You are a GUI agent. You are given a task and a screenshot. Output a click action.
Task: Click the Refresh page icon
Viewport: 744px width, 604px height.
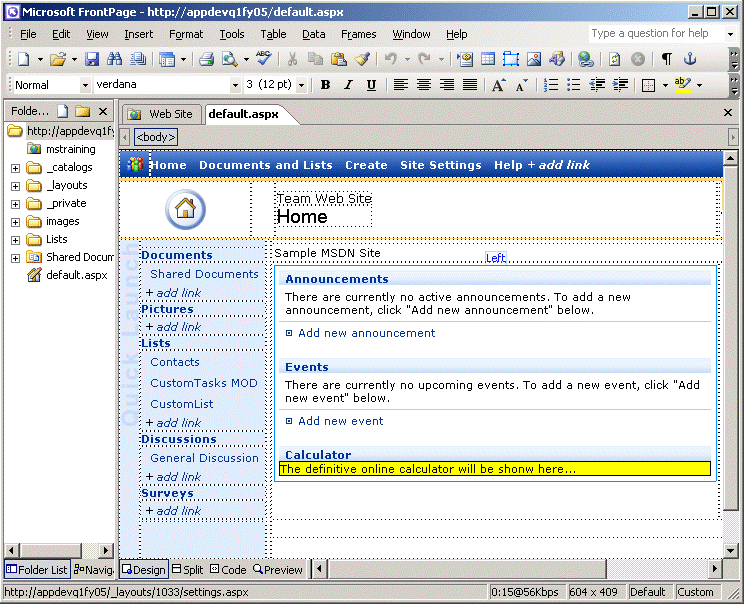click(614, 59)
